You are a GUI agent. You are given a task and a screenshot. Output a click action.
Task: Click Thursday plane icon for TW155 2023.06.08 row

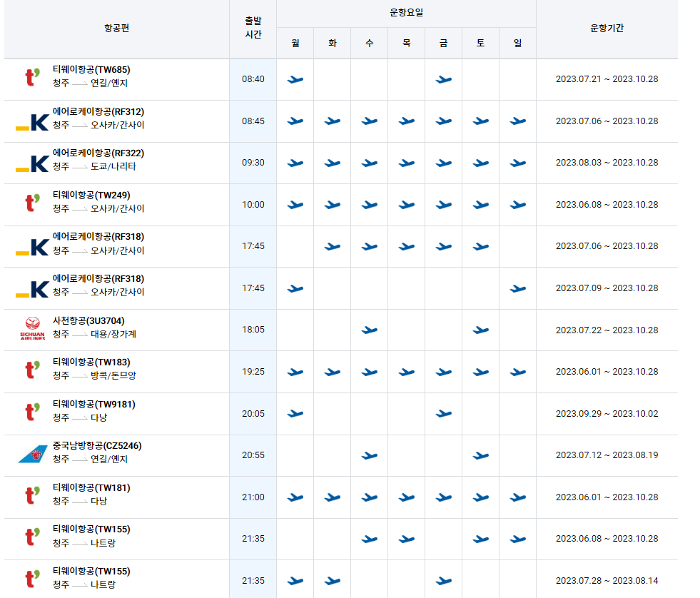(x=406, y=539)
